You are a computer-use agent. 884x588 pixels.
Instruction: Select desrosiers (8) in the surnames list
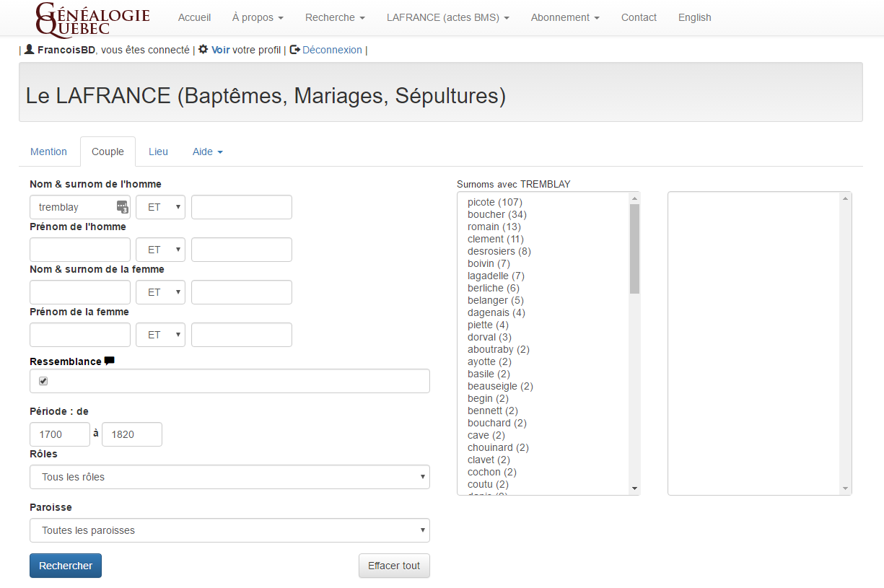tap(499, 251)
